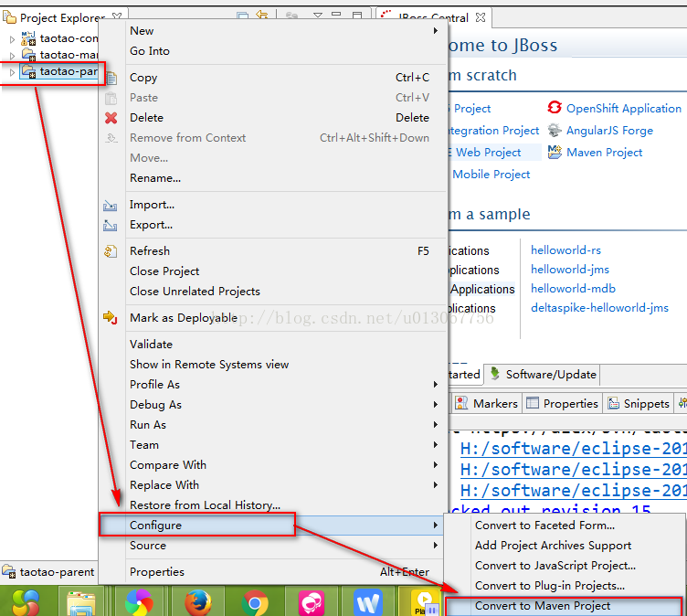Click the OpenShift Application link
This screenshot has height=616, width=687.
(x=623, y=108)
